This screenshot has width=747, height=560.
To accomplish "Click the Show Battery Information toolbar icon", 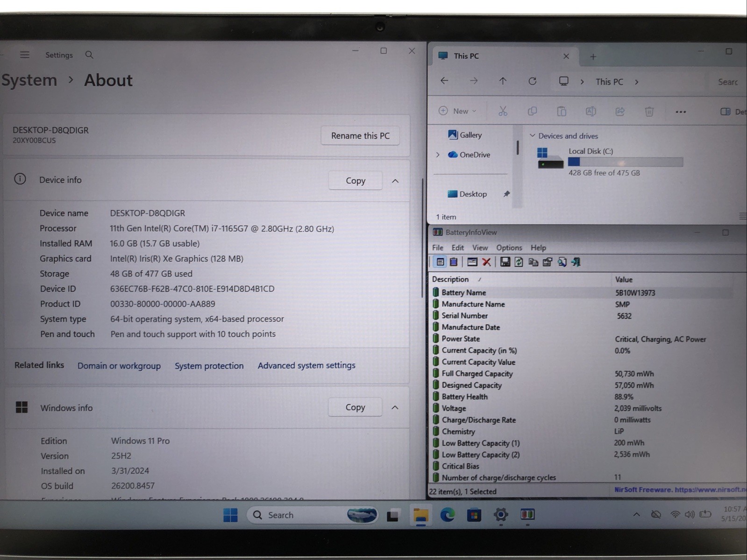I will (x=440, y=262).
